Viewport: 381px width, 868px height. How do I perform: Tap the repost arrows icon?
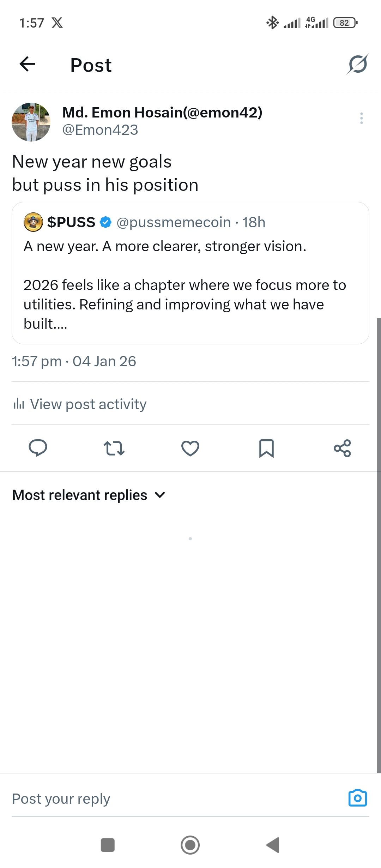pyautogui.click(x=114, y=448)
